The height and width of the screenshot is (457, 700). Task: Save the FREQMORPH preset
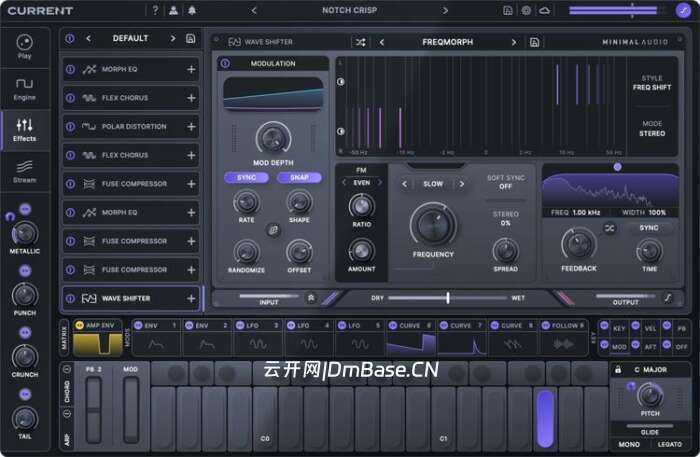coord(534,42)
